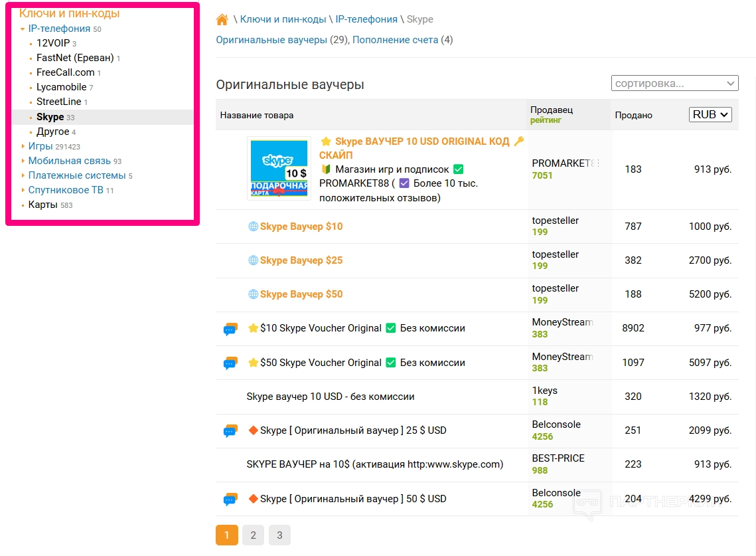
Task: Select 12VOIP in the sidebar
Action: [x=53, y=43]
